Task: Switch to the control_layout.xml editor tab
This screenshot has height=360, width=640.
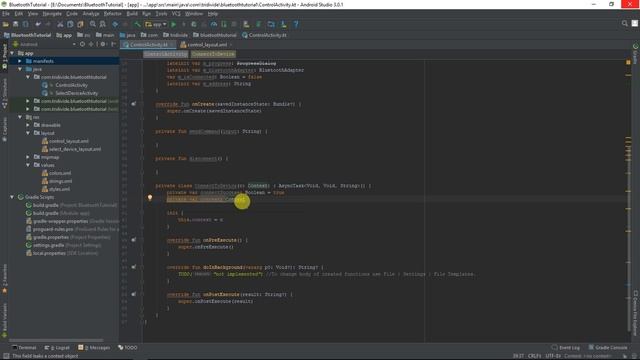Action: coord(207,44)
